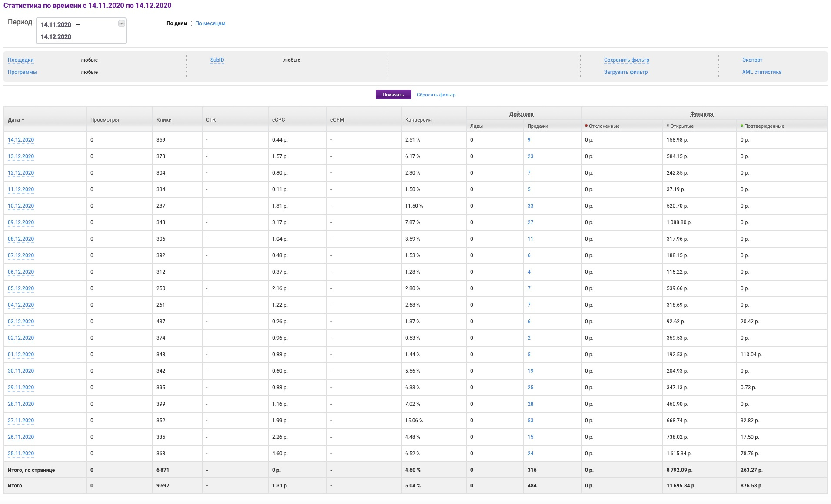
Task: Sort by the 'Лиды' column header
Action: click(477, 126)
